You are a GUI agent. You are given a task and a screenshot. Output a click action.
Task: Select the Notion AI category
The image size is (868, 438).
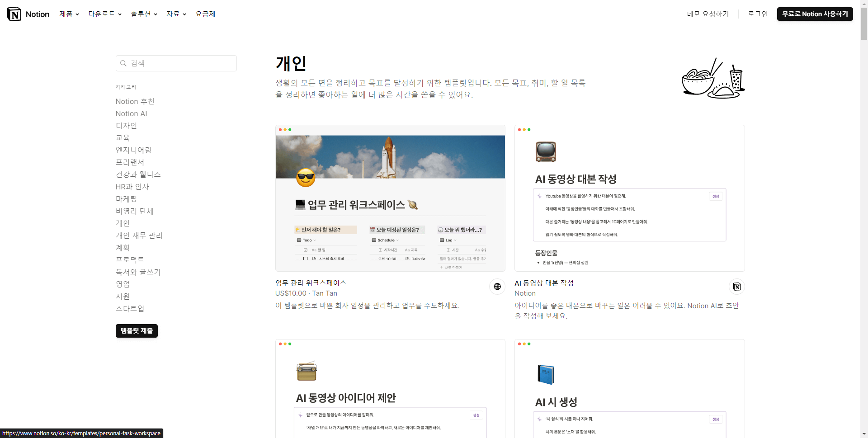point(131,113)
